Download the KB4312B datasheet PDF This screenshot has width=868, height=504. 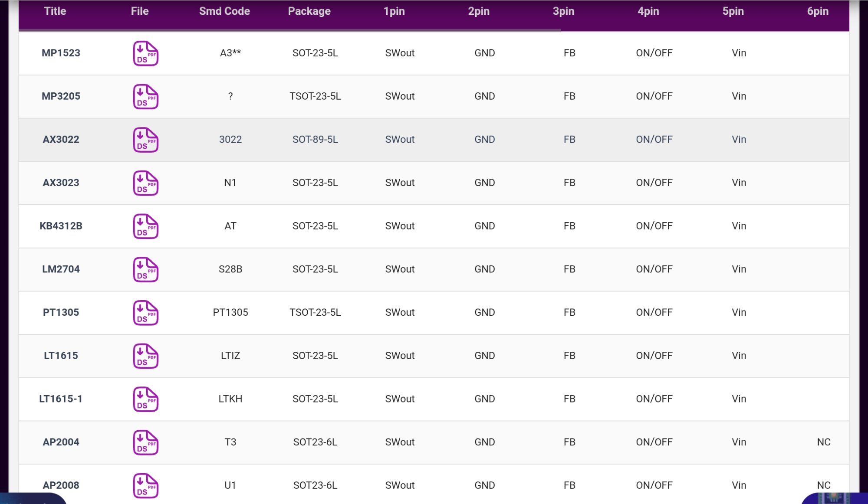coord(145,226)
